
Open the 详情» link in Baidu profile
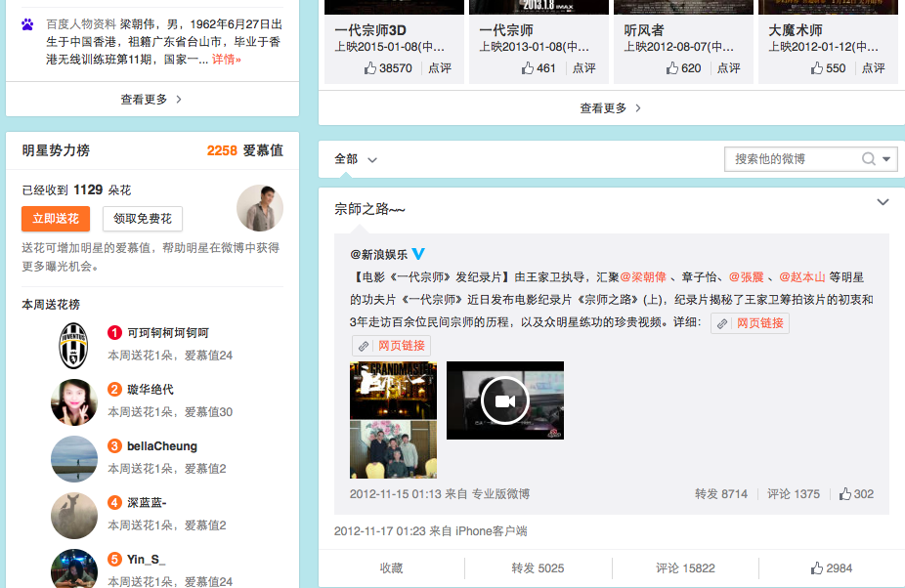227,60
